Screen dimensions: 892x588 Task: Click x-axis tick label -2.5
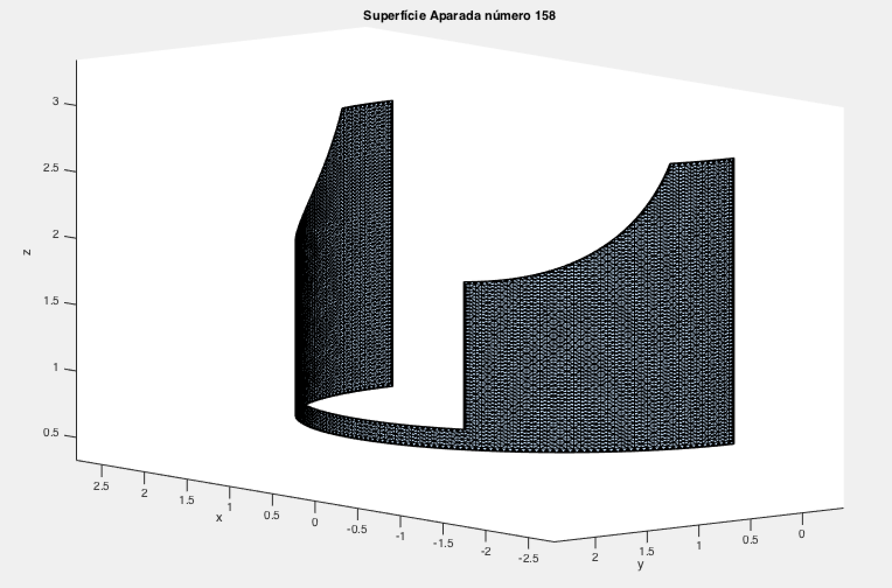click(x=529, y=559)
